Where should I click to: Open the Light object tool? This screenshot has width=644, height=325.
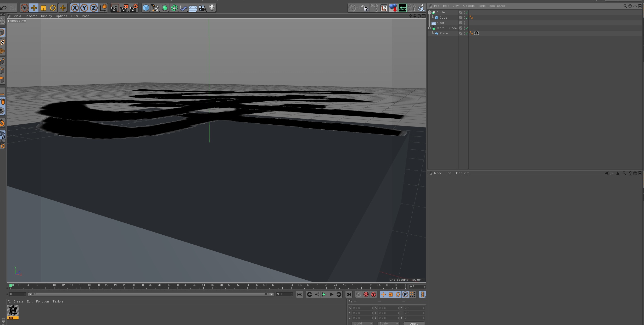click(x=212, y=8)
